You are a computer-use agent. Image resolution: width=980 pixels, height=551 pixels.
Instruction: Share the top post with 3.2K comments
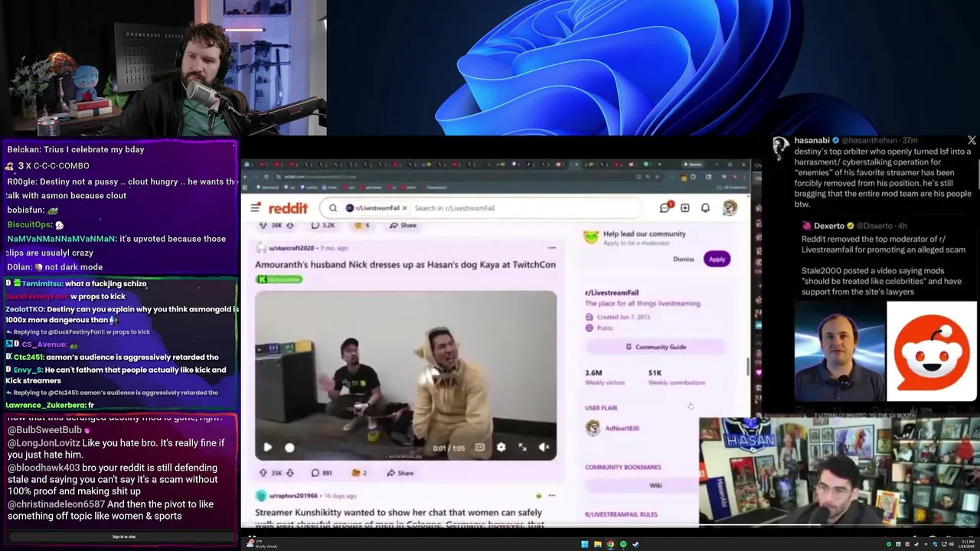[x=403, y=225]
